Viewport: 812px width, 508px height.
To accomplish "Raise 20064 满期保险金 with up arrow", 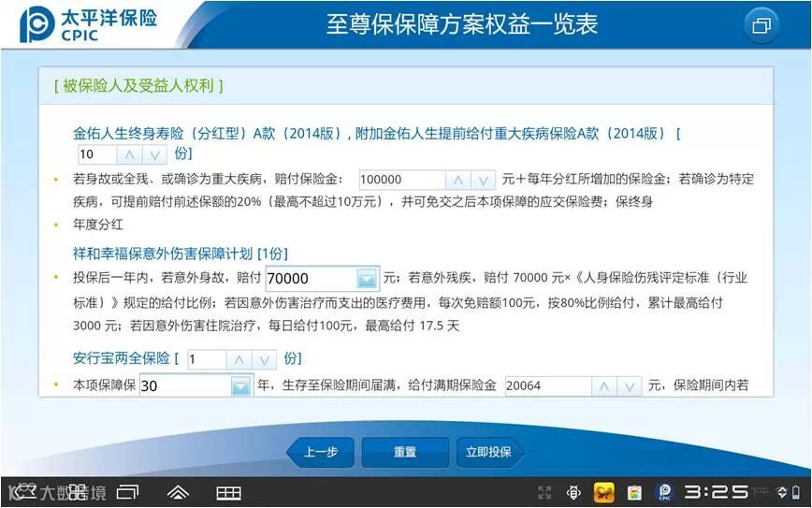I will [x=603, y=385].
